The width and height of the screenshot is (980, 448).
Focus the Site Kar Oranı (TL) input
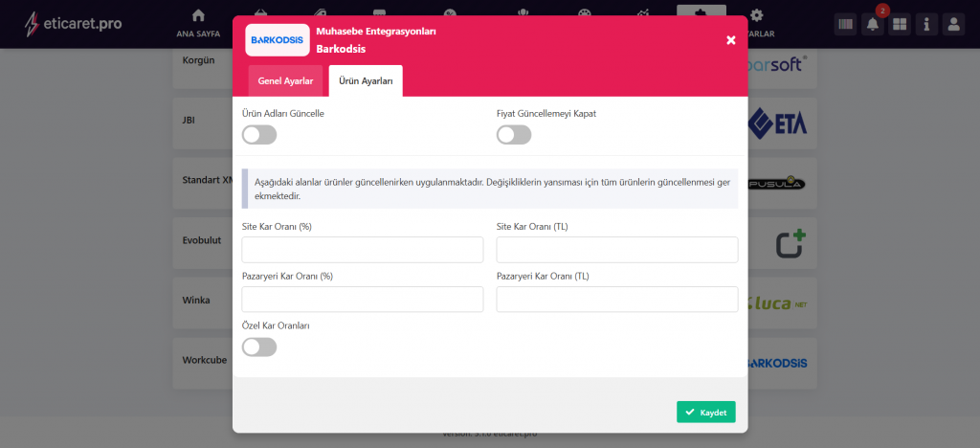point(617,250)
